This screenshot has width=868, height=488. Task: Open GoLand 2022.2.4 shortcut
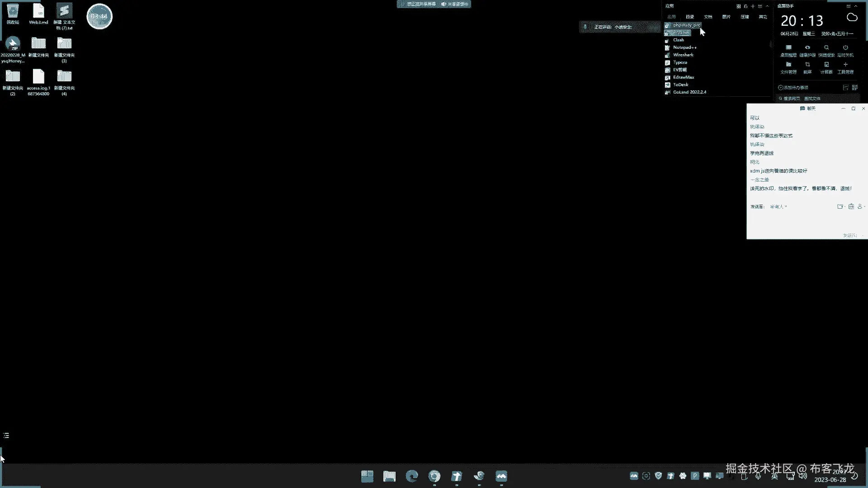click(x=689, y=92)
